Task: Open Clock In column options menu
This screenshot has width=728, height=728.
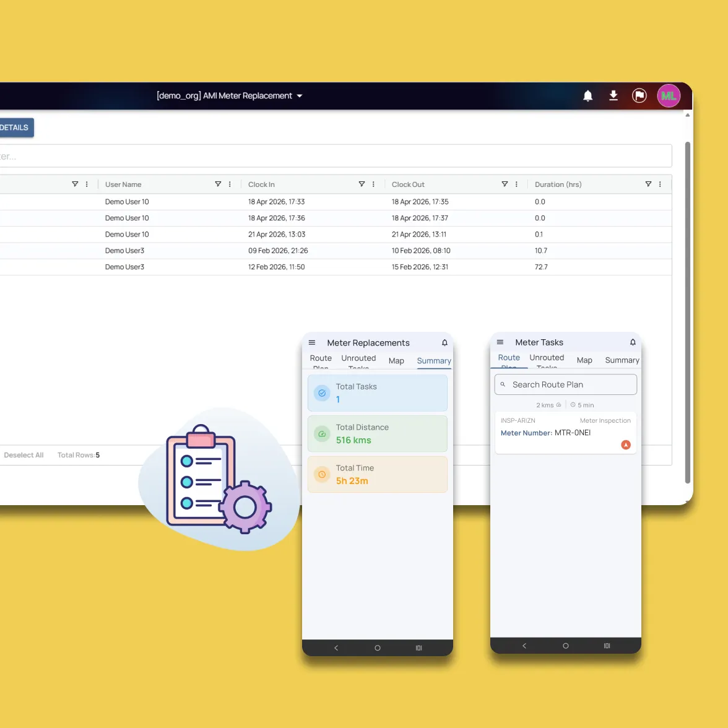Action: [373, 184]
